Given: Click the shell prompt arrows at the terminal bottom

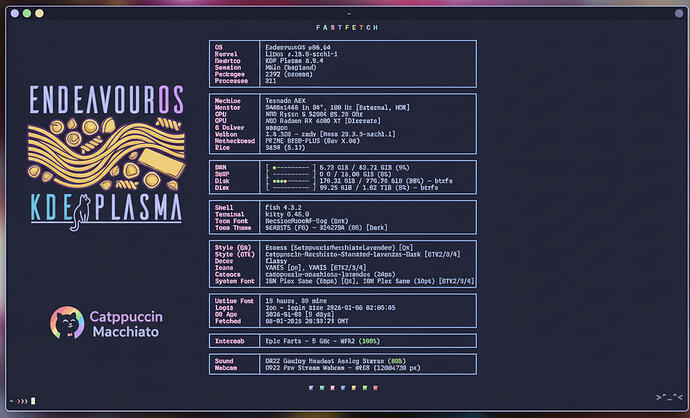Looking at the screenshot, I should pos(22,401).
